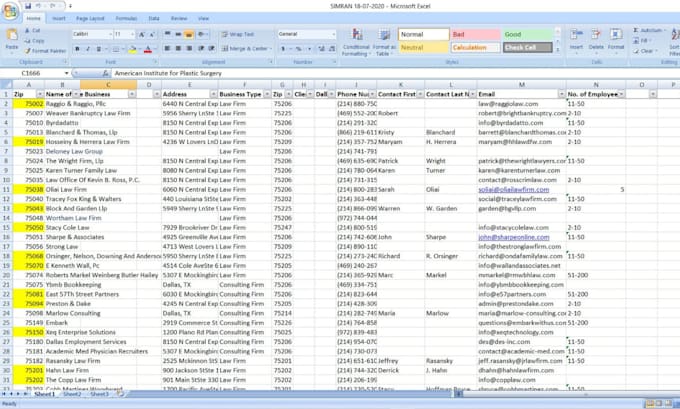Viewport: 680px width, 409px height.
Task: Pick the red Font Color button
Action: [x=147, y=49]
